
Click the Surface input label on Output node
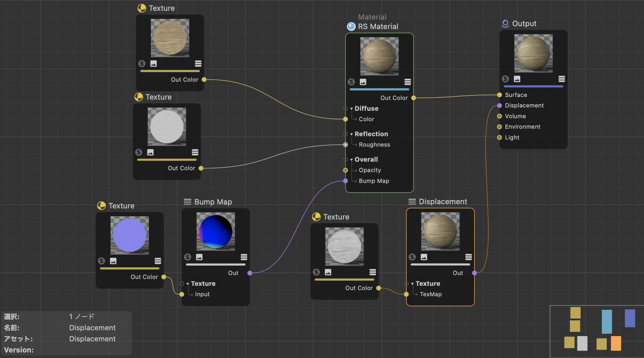[516, 95]
